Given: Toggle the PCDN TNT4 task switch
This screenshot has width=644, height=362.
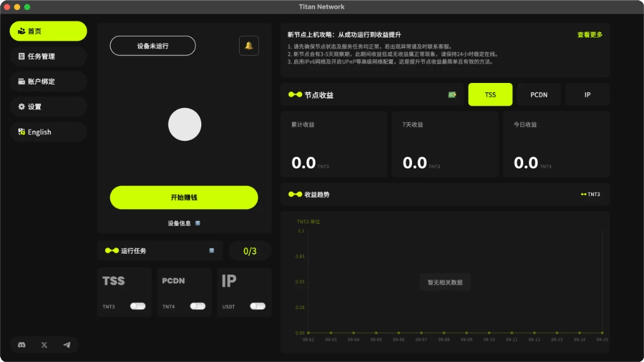Looking at the screenshot, I should 197,306.
